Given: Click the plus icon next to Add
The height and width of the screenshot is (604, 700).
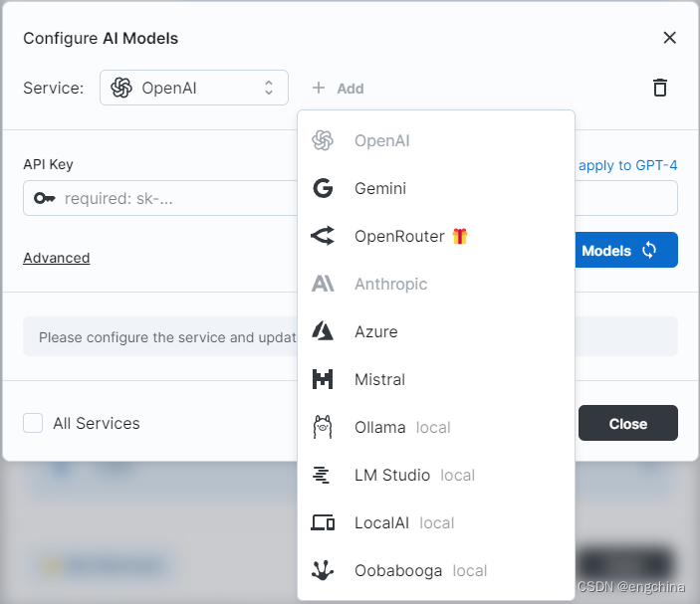Looking at the screenshot, I should 319,88.
